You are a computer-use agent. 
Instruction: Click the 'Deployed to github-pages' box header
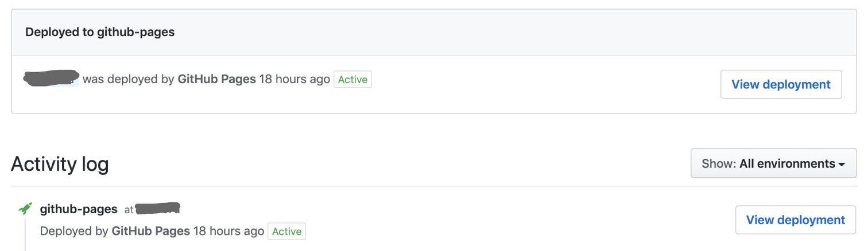(x=100, y=32)
